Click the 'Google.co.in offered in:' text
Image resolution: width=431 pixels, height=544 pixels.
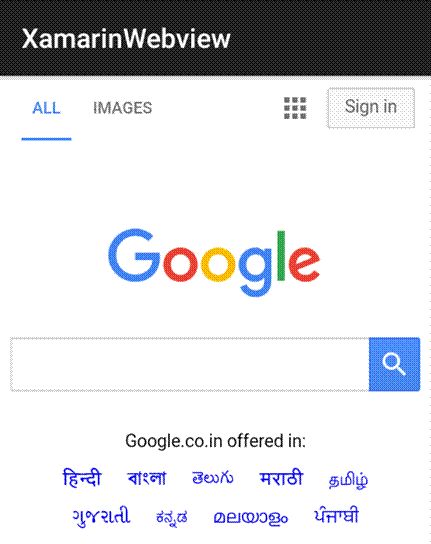(216, 441)
